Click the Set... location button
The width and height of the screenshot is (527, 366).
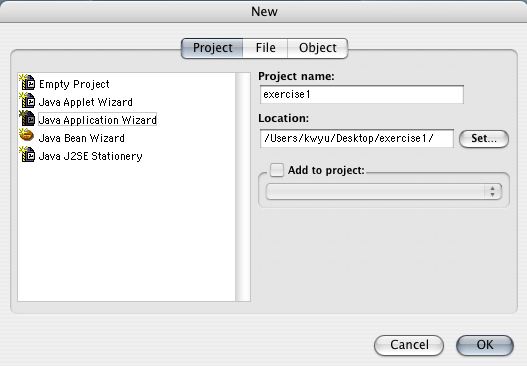484,138
